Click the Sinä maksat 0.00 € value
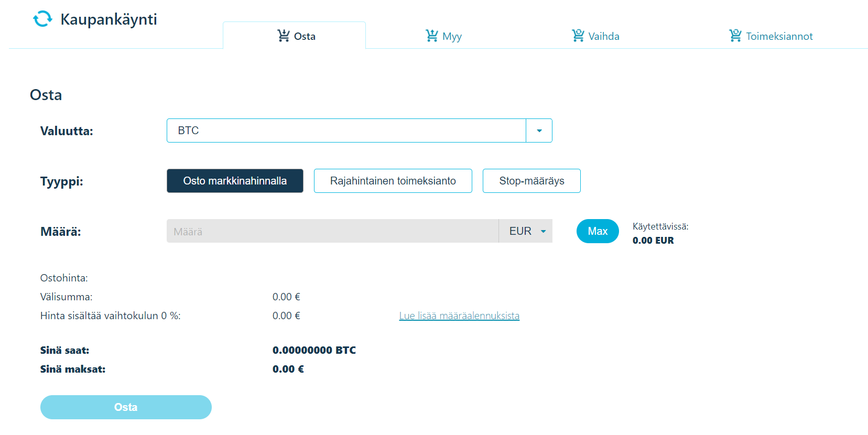This screenshot has width=868, height=435. point(288,369)
